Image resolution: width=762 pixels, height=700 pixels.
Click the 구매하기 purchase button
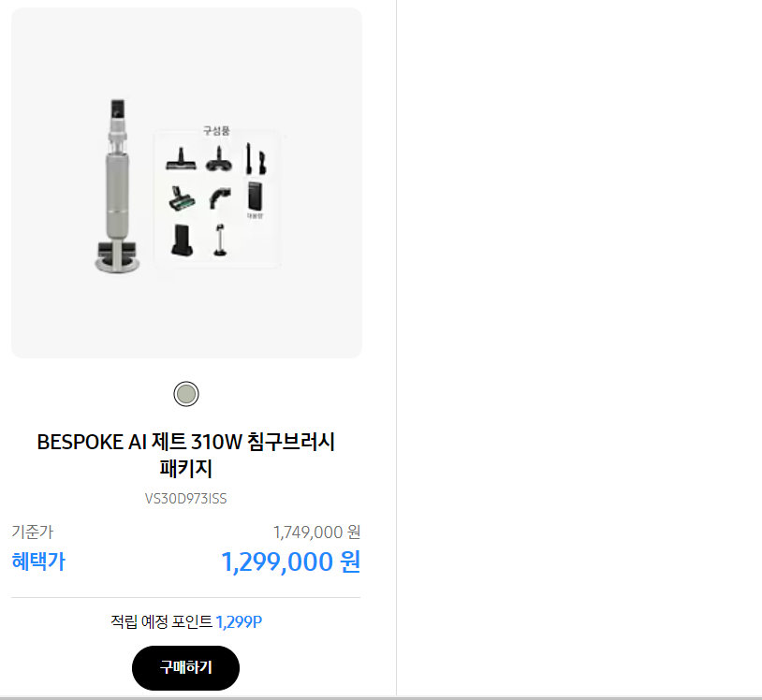point(185,667)
